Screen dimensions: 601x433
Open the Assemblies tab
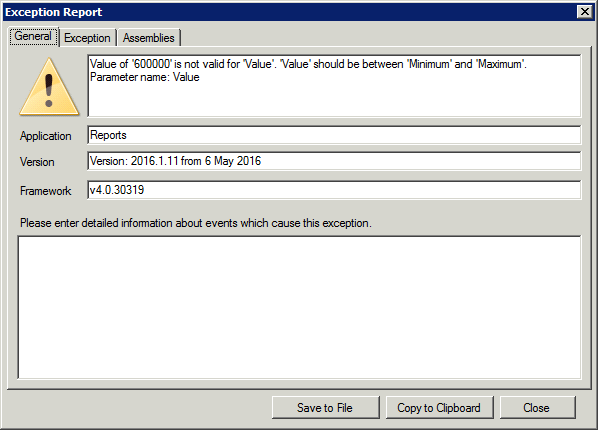point(149,38)
